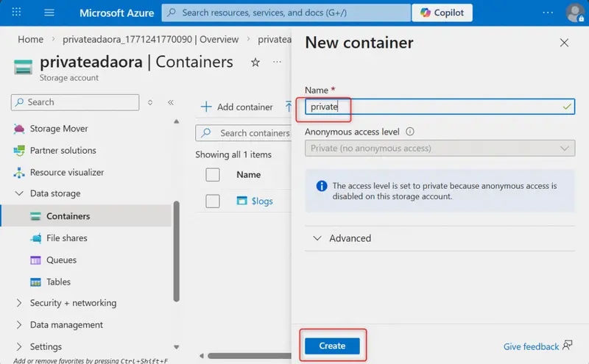Image resolution: width=589 pixels, height=364 pixels.
Task: Click the storage account icon beside the title
Action: [24, 67]
